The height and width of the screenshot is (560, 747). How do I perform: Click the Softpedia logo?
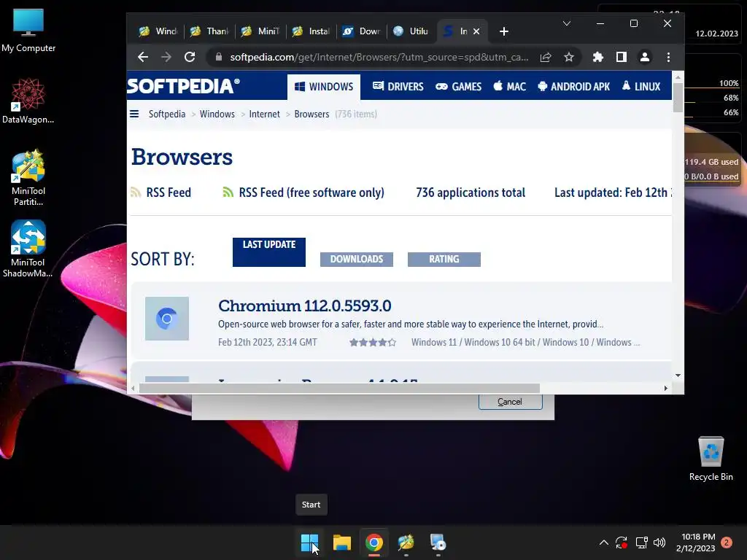tap(183, 86)
